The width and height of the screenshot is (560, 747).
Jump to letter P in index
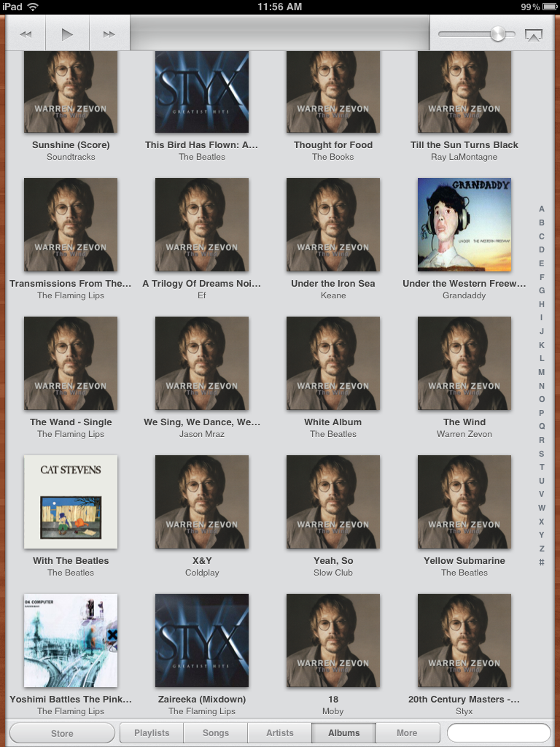[542, 413]
